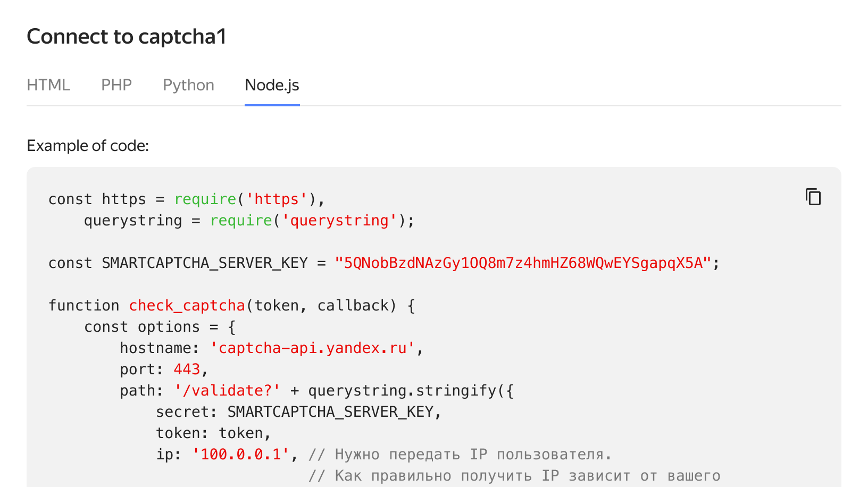Switch to the HTML tab
This screenshot has height=487, width=868.
tap(48, 85)
